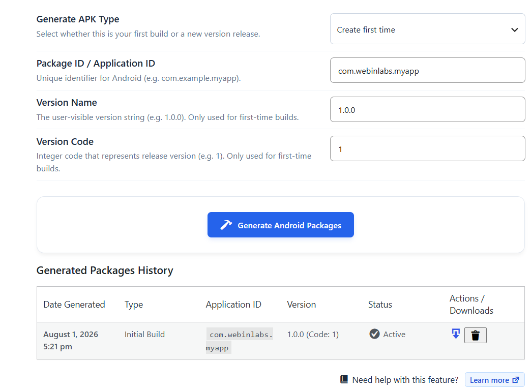The width and height of the screenshot is (532, 392).
Task: Click the book icon beside help text
Action: click(344, 379)
